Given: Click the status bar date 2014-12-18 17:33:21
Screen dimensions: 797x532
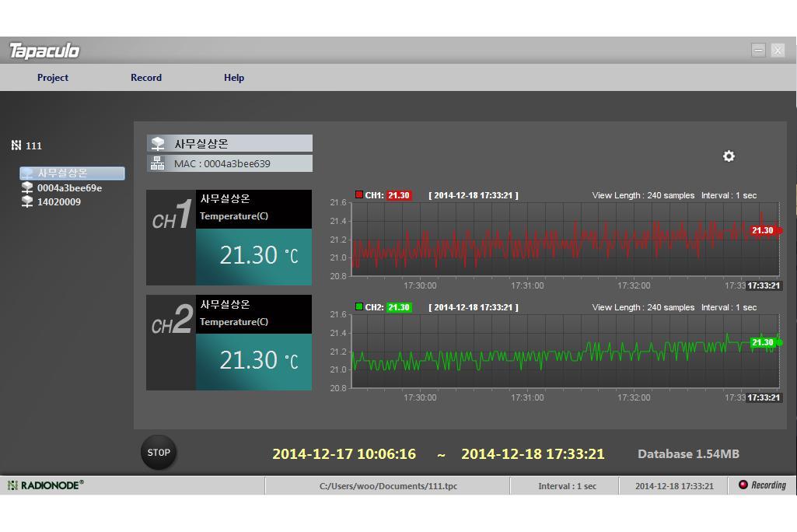Looking at the screenshot, I should pyautogui.click(x=674, y=486).
